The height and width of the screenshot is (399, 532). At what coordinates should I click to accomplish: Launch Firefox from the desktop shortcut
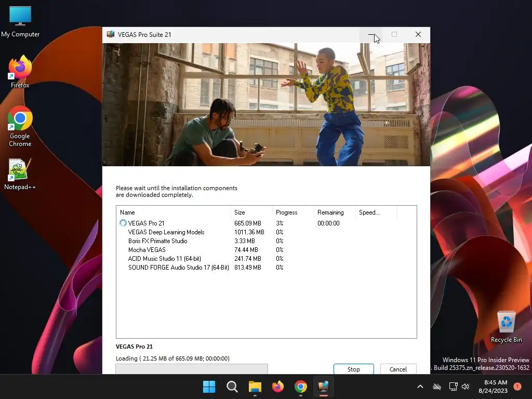coord(20,72)
